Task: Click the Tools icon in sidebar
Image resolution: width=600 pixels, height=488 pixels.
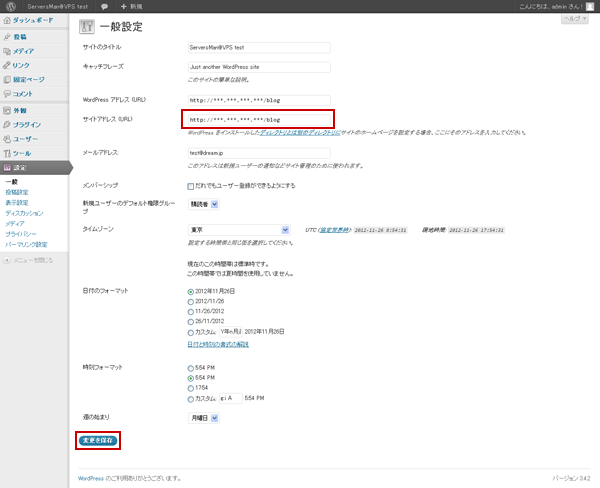Action: pyautogui.click(x=7, y=153)
